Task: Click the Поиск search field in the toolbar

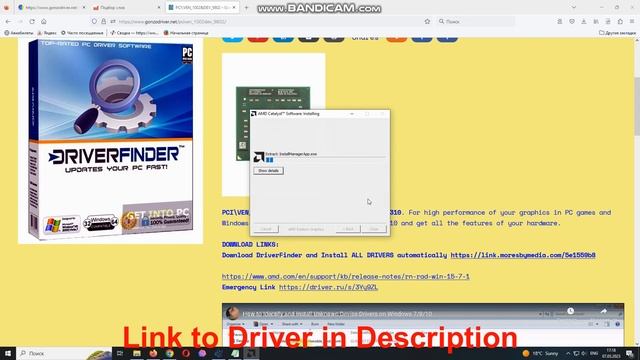Action: point(476,21)
